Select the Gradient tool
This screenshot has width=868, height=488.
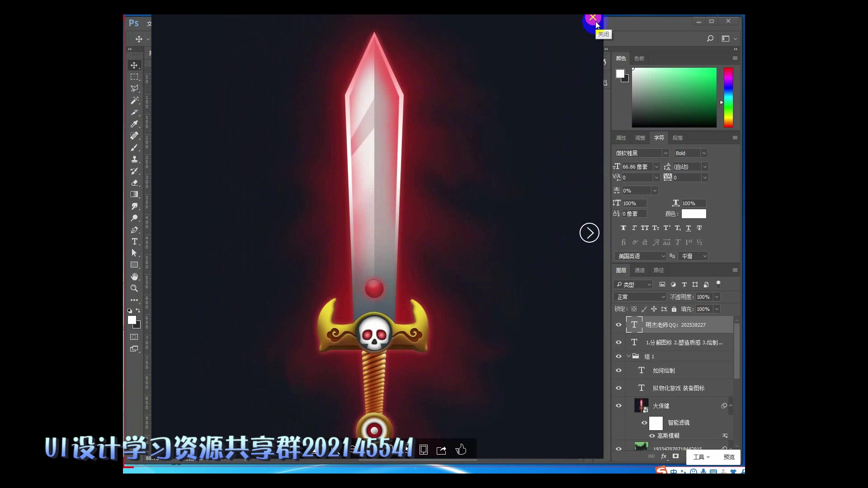[x=134, y=194]
